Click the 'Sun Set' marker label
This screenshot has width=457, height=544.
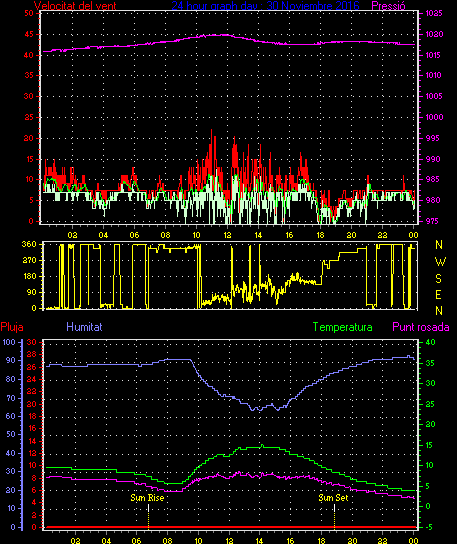click(x=333, y=498)
